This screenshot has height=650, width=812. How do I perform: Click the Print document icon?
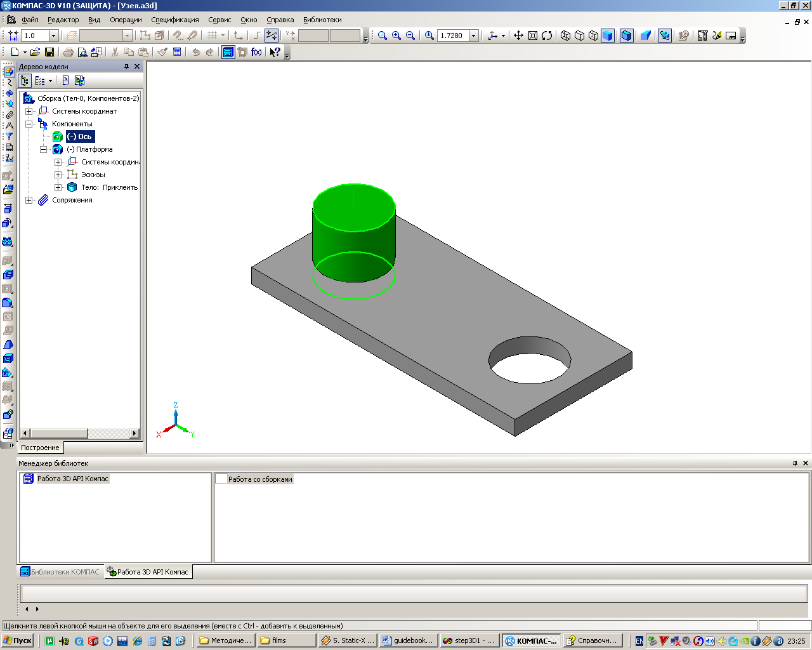[68, 52]
